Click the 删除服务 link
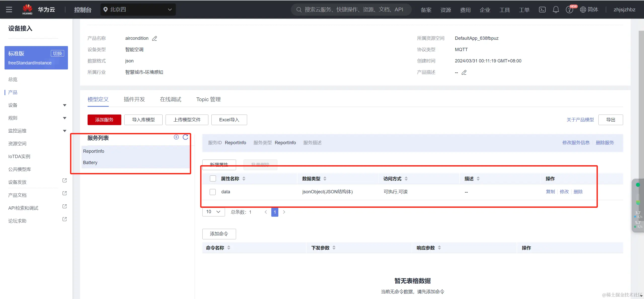This screenshot has width=644, height=299. point(604,143)
